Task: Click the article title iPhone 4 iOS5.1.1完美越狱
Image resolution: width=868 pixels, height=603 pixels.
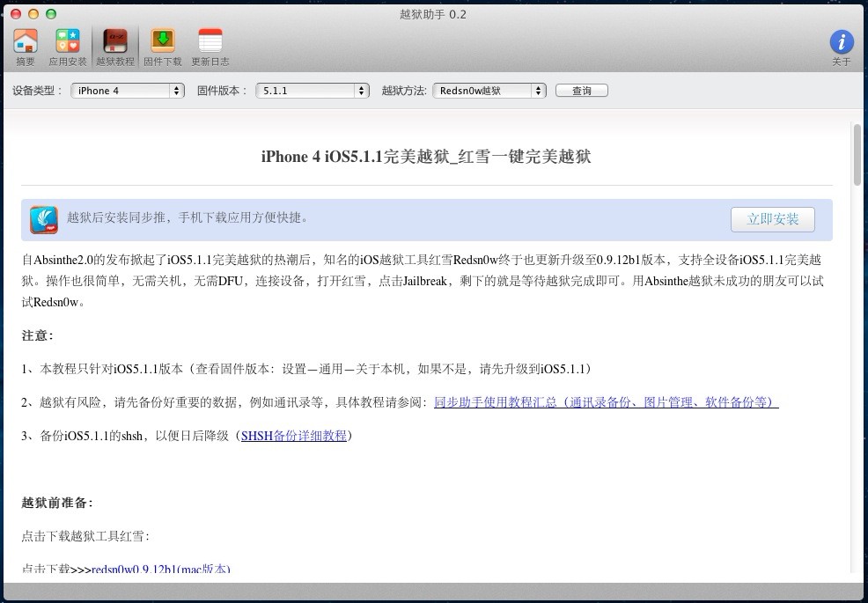Action: (426, 157)
